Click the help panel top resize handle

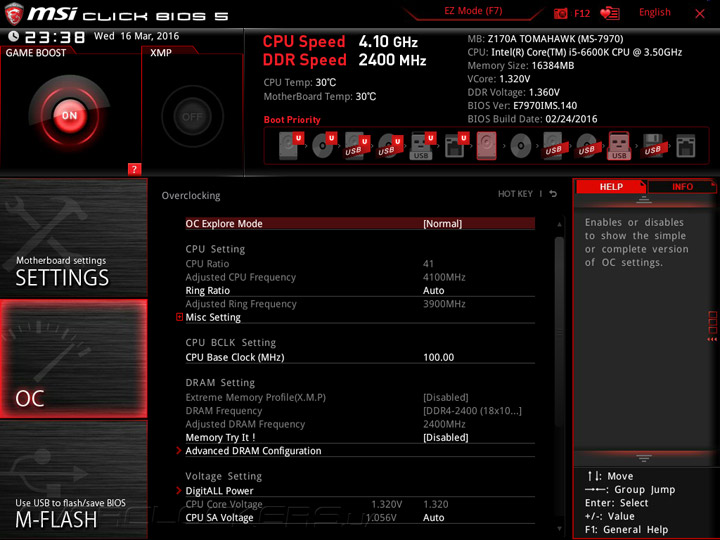[644, 200]
